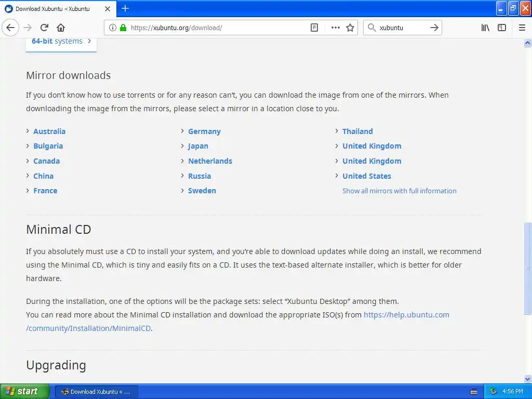This screenshot has height=399, width=532.
Task: Submit search with the arrow button
Action: click(434, 28)
